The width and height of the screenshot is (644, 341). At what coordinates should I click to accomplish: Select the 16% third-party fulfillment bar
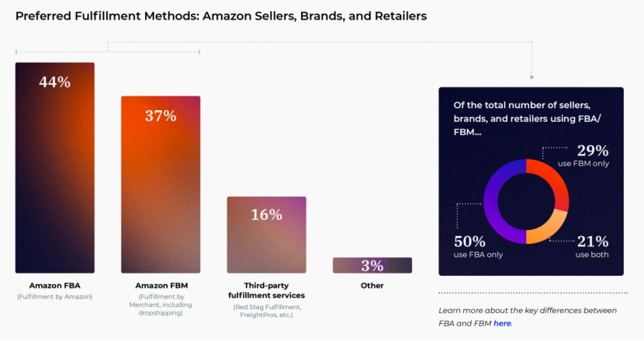pyautogui.click(x=266, y=234)
